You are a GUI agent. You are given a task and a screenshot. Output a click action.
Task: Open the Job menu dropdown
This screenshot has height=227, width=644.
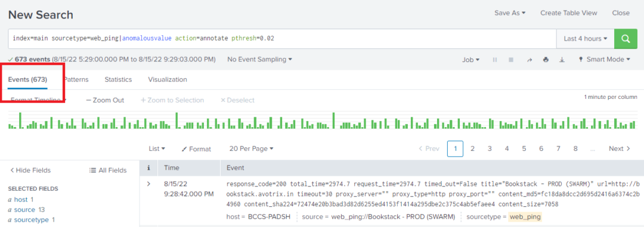coord(470,60)
